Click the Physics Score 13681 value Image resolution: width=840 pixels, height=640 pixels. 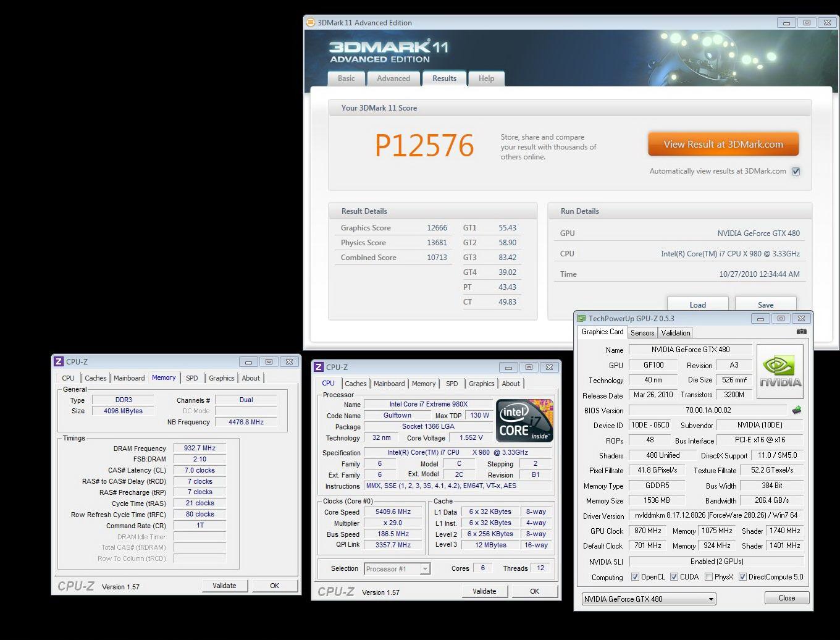tap(437, 243)
